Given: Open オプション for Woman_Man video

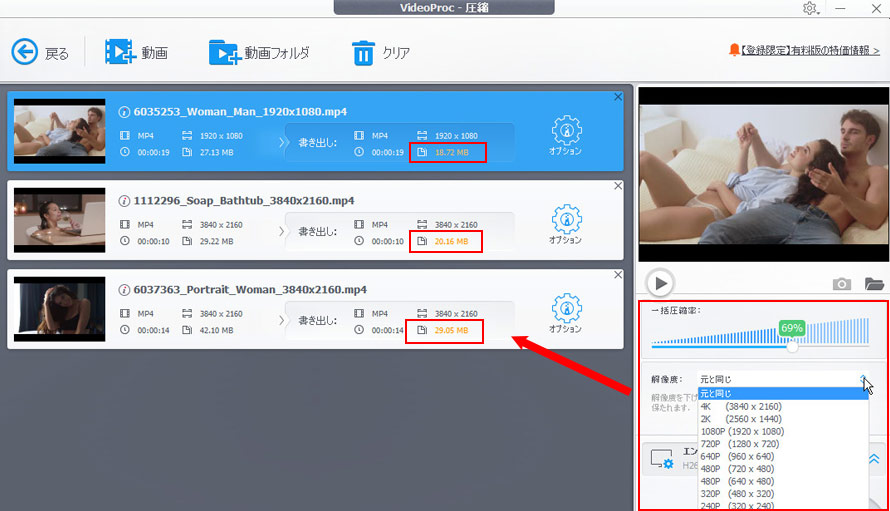Looking at the screenshot, I should [x=566, y=136].
